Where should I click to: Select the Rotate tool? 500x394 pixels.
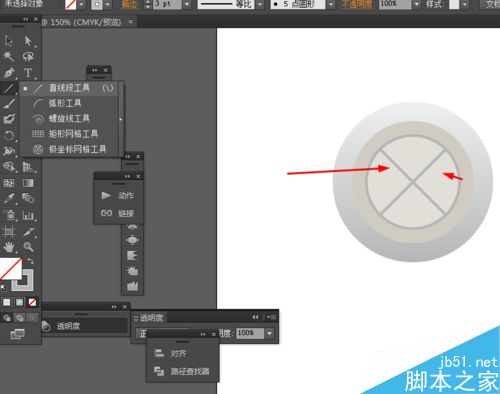(9, 135)
